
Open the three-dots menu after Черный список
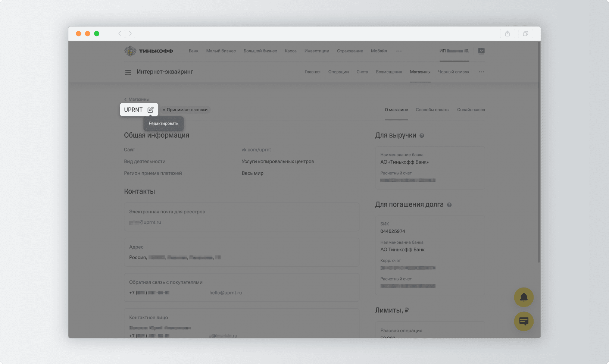tap(481, 72)
